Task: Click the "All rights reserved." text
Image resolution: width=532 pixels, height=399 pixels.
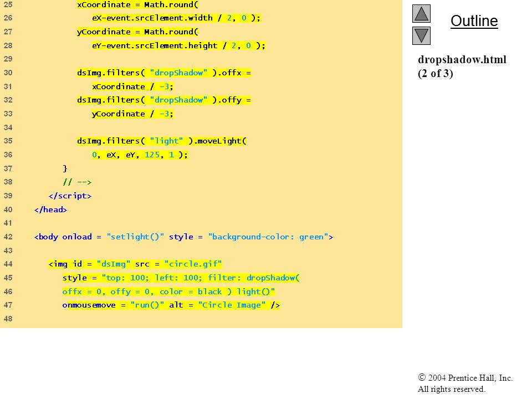Action: coord(451,389)
